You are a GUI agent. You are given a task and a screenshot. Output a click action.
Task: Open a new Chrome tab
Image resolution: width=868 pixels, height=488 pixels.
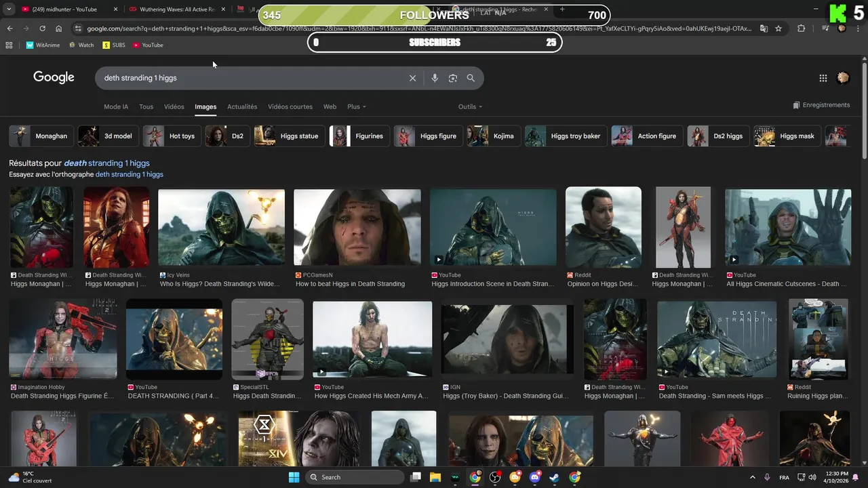[562, 9]
